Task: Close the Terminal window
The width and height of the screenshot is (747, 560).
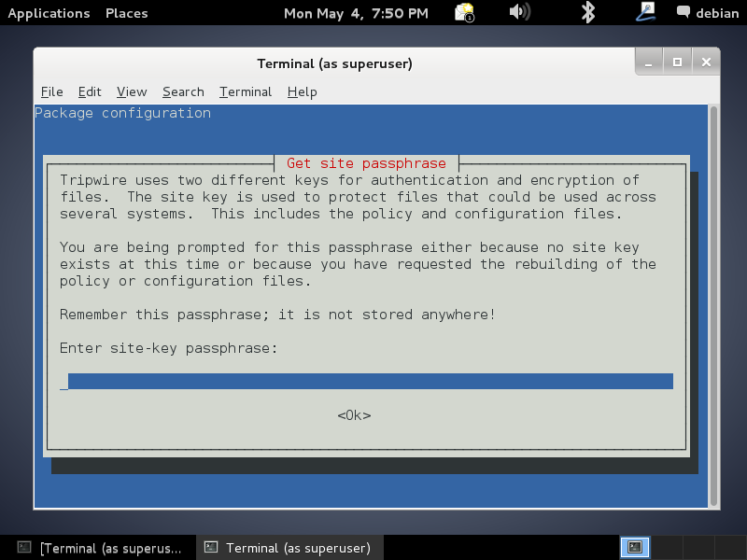Action: pos(706,63)
